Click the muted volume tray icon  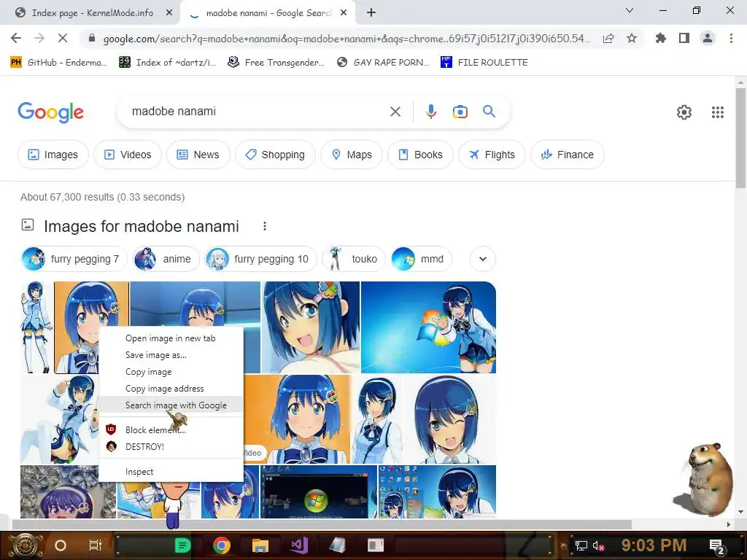(598, 545)
